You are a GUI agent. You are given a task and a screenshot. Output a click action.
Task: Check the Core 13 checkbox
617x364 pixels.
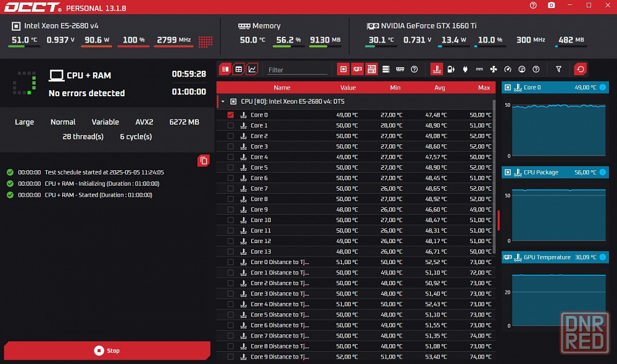point(231,252)
